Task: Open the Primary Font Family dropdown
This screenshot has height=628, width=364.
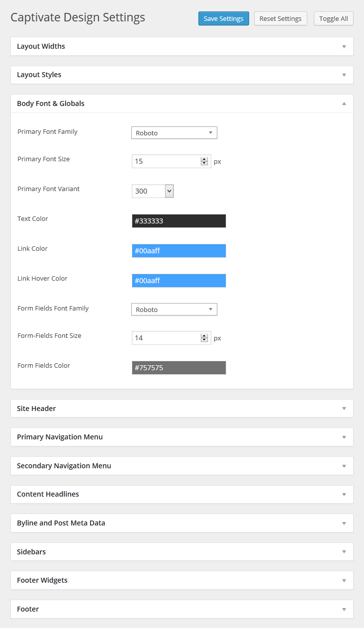Action: tap(174, 133)
